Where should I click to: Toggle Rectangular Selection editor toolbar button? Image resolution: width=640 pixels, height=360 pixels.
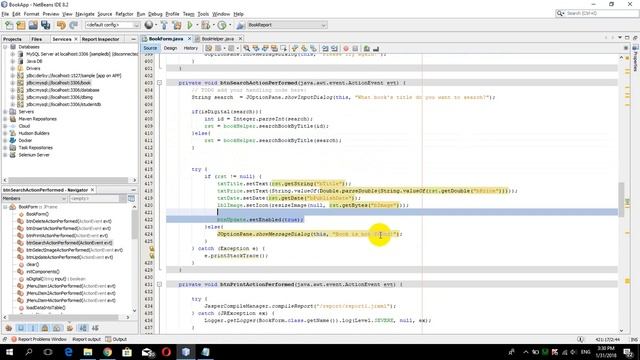[x=284, y=49]
